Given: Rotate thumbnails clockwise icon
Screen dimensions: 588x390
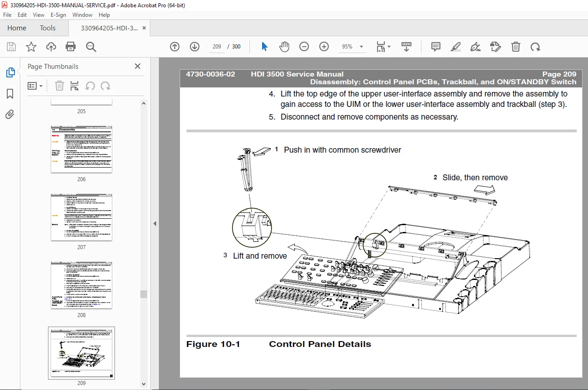Looking at the screenshot, I should [105, 86].
